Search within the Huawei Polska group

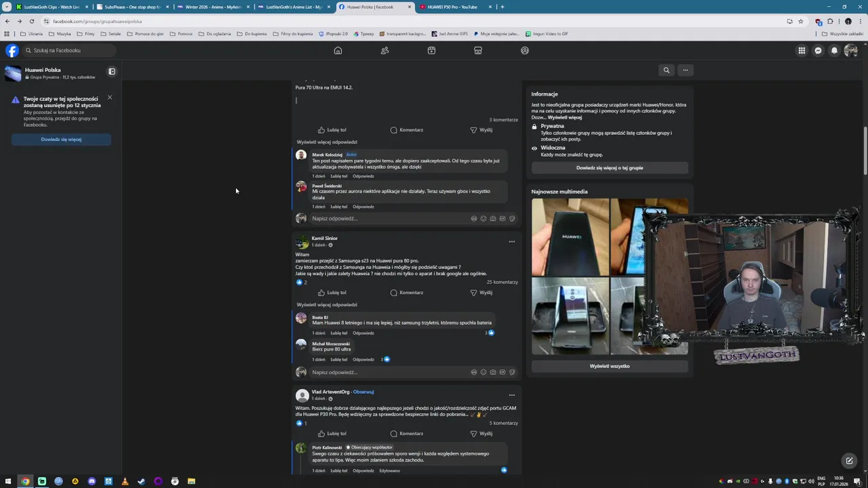coord(666,70)
